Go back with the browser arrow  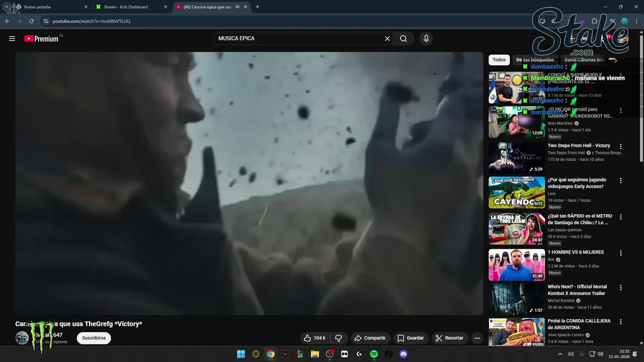7,21
